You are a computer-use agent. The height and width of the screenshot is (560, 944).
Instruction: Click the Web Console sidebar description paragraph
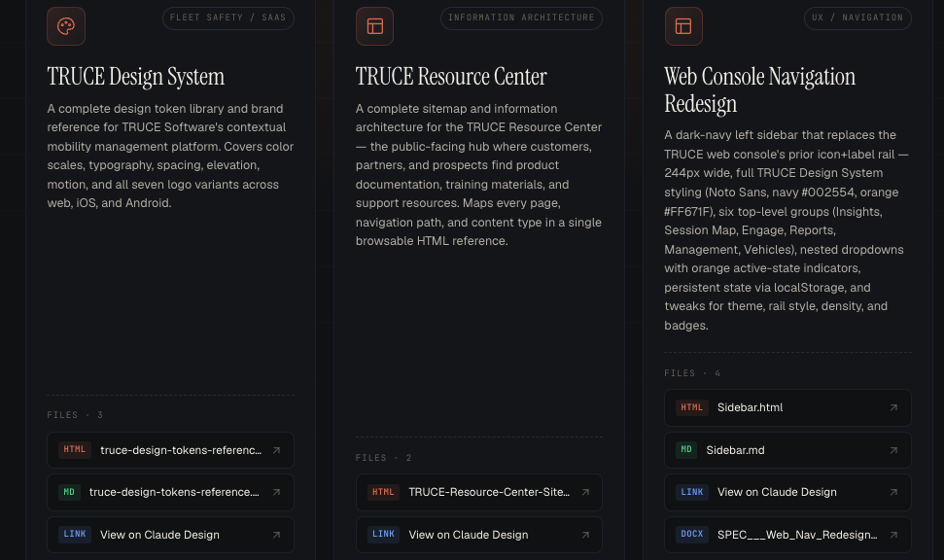pyautogui.click(x=787, y=230)
